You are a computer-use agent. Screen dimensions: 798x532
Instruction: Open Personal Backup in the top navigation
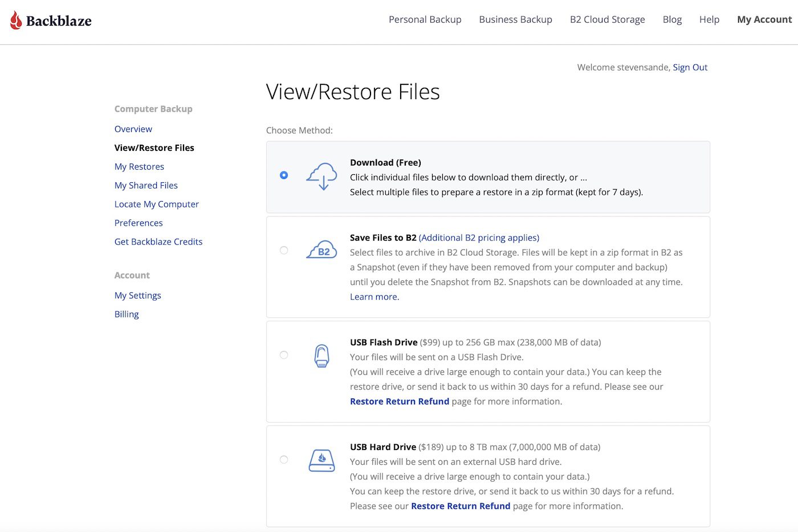(x=425, y=19)
